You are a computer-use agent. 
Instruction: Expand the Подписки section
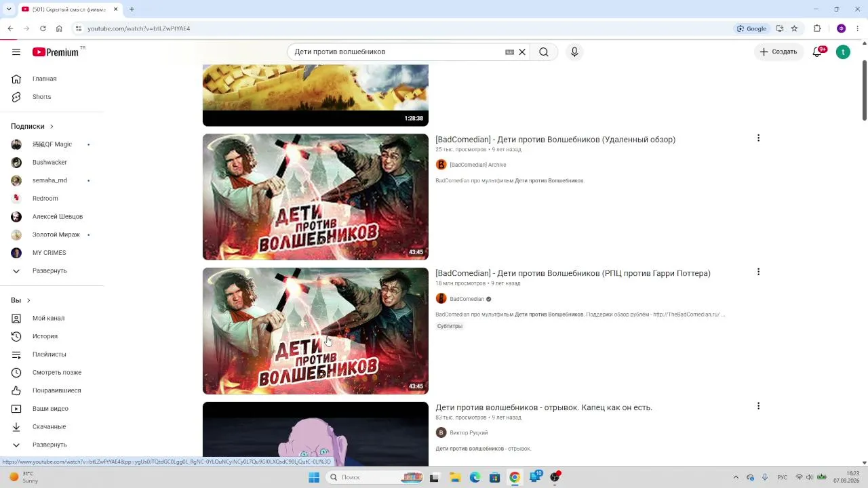pyautogui.click(x=32, y=126)
